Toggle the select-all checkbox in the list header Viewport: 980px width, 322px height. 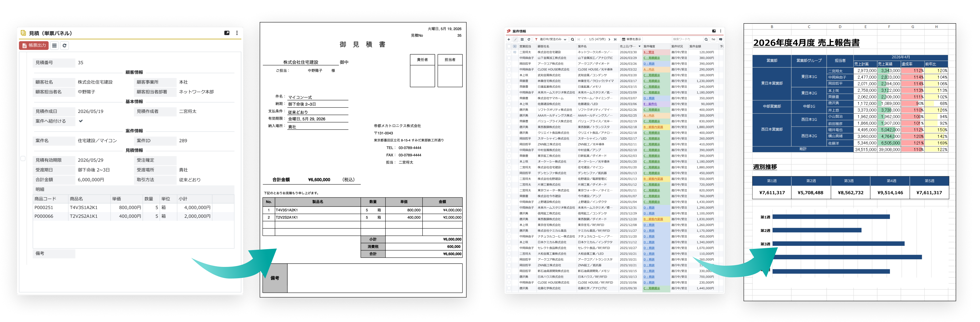pyautogui.click(x=509, y=47)
